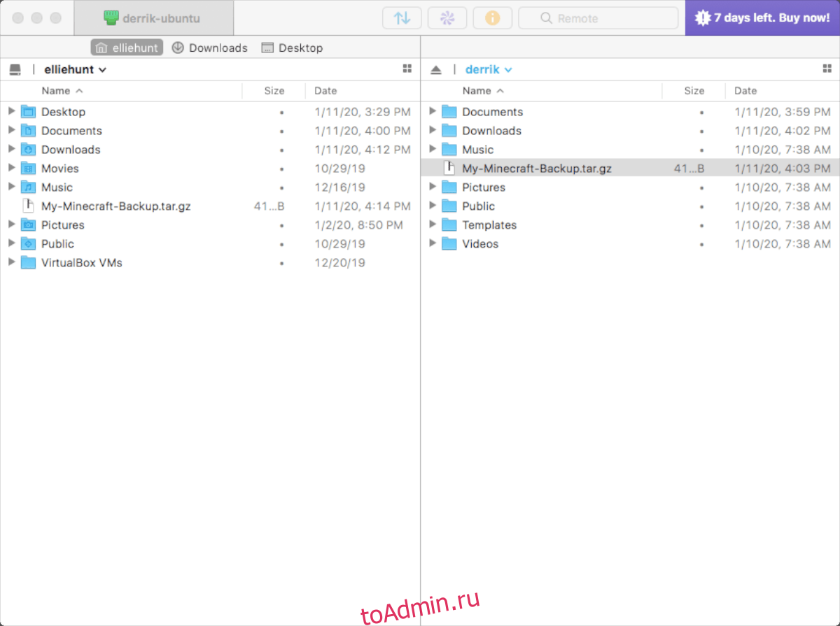Open the derrik path dropdown

pyautogui.click(x=489, y=70)
